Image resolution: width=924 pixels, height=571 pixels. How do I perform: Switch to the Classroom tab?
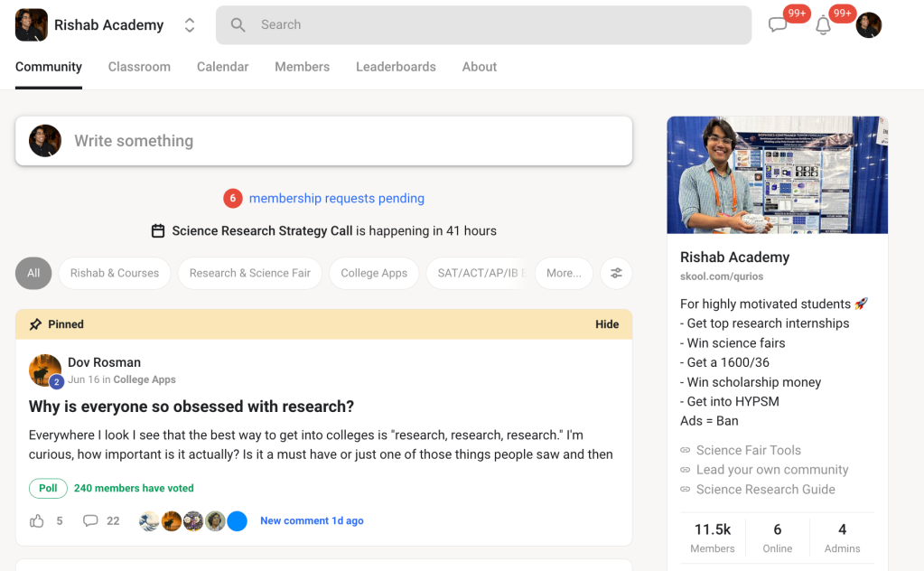139,67
